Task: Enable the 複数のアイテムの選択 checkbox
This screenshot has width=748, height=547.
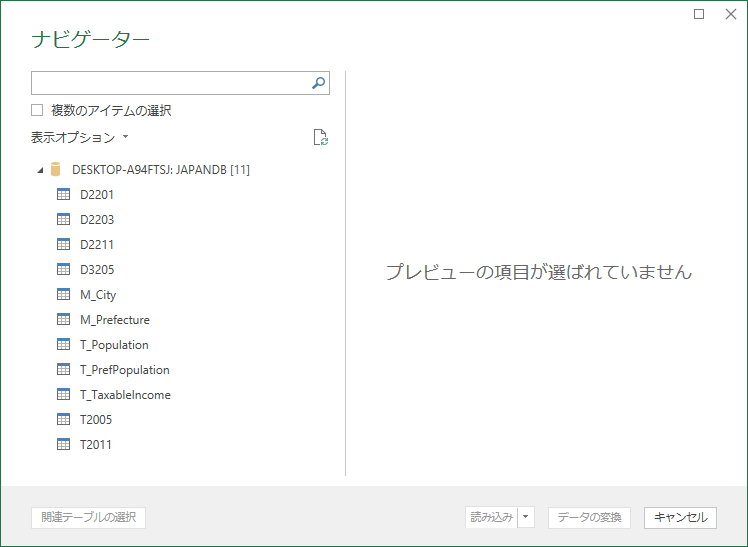Action: [37, 111]
